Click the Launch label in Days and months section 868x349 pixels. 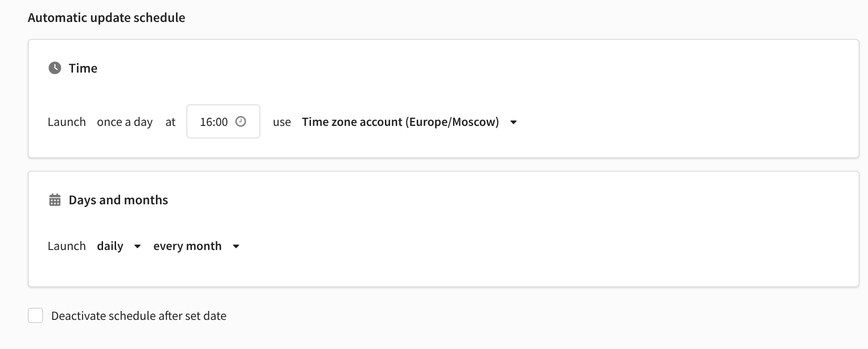pyautogui.click(x=67, y=246)
